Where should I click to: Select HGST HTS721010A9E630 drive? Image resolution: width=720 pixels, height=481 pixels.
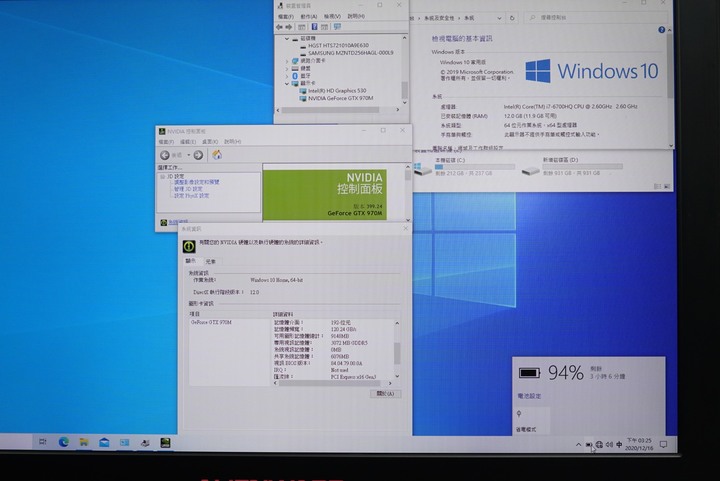click(338, 45)
